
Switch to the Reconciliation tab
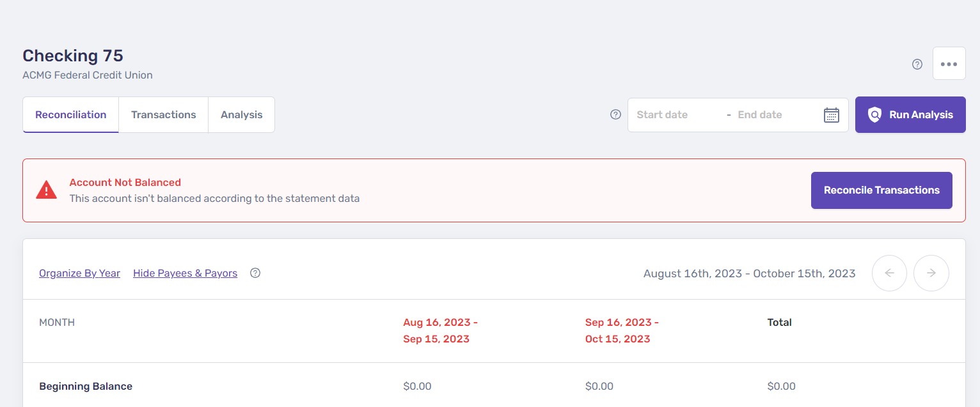(71, 115)
